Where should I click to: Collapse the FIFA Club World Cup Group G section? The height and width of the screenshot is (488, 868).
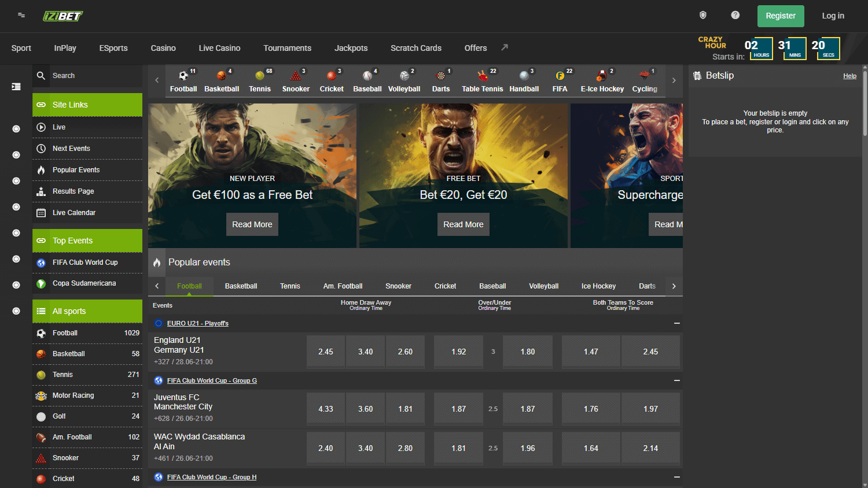676,380
